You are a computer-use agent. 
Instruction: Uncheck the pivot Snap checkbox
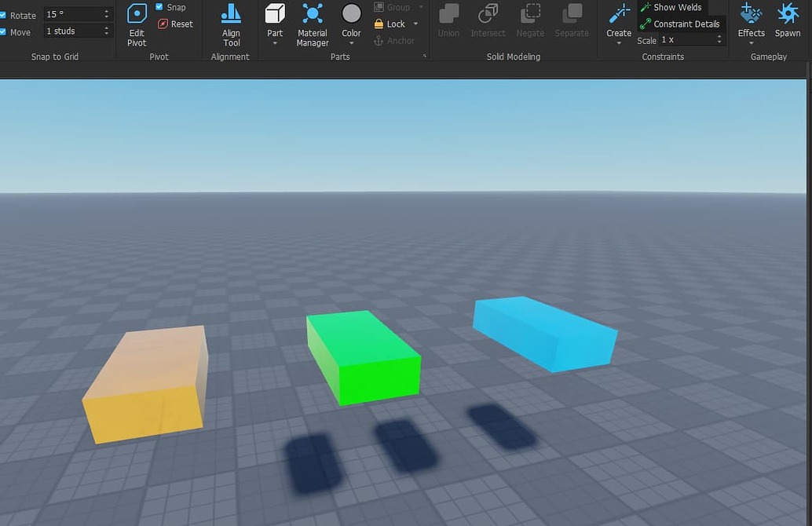tap(159, 6)
